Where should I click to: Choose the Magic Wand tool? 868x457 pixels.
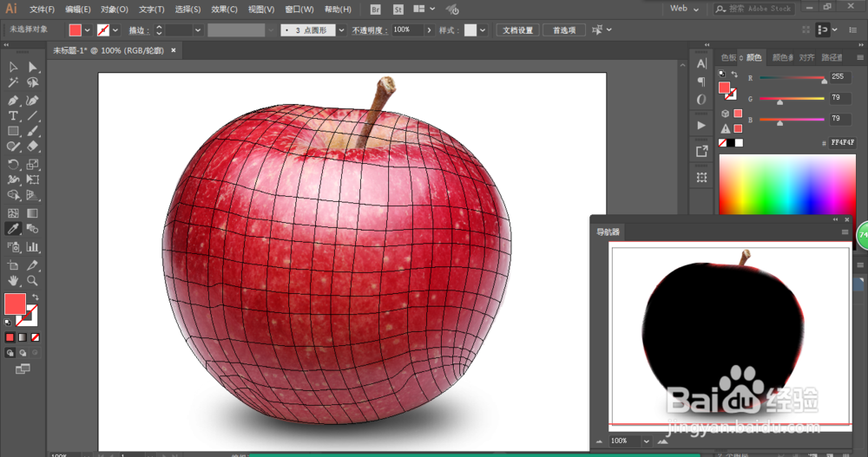click(x=13, y=82)
